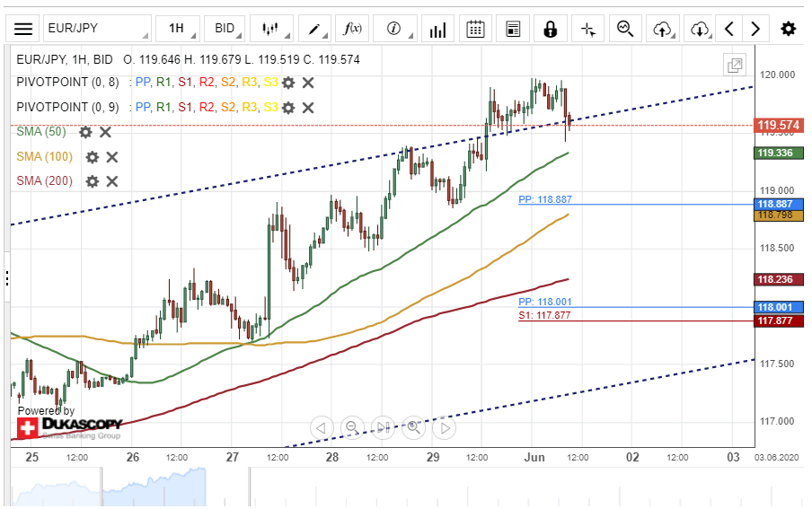Zoom in using overlay plus magnifier
Screen dimensions: 812x509
[x=414, y=427]
